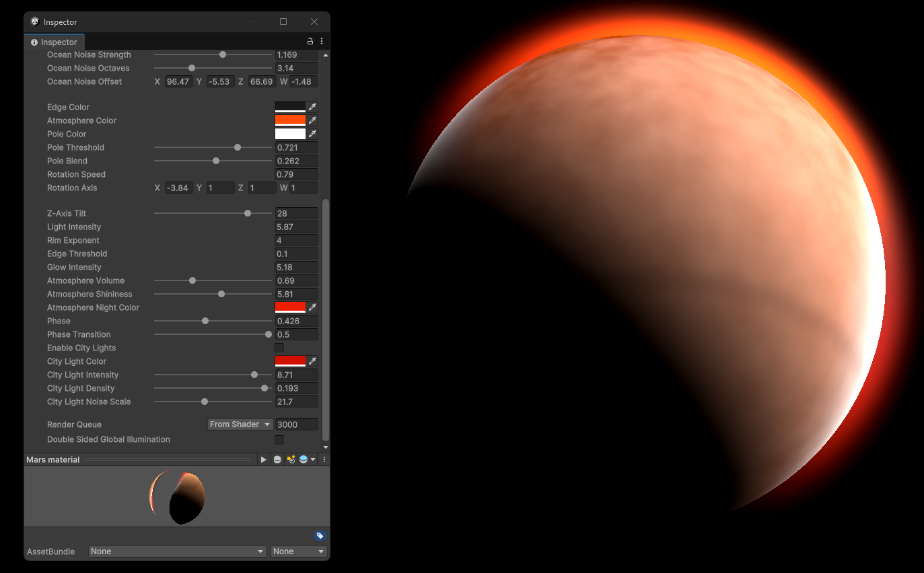Click the Glow Intensity value field
Image resolution: width=924 pixels, height=573 pixels.
tap(296, 267)
